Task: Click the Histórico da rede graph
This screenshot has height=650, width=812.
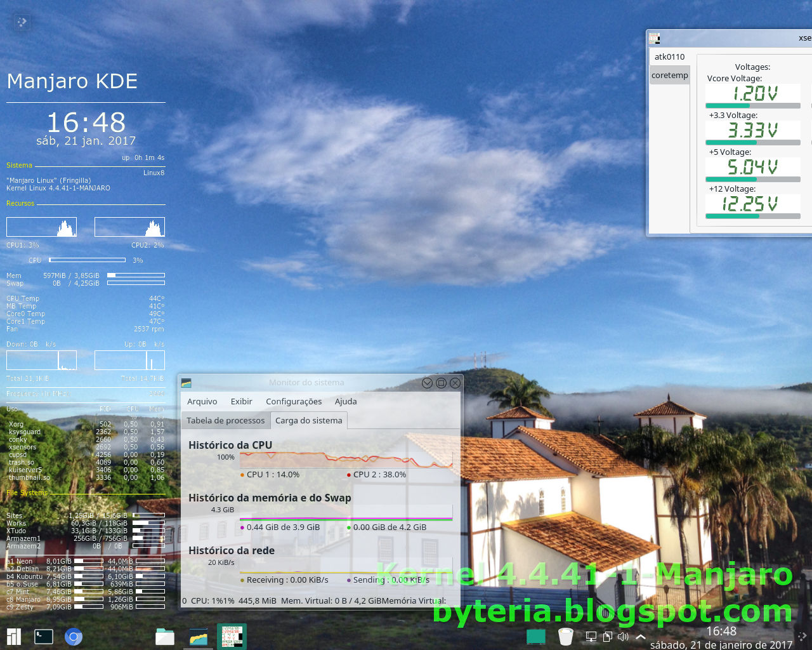Action: tap(346, 566)
